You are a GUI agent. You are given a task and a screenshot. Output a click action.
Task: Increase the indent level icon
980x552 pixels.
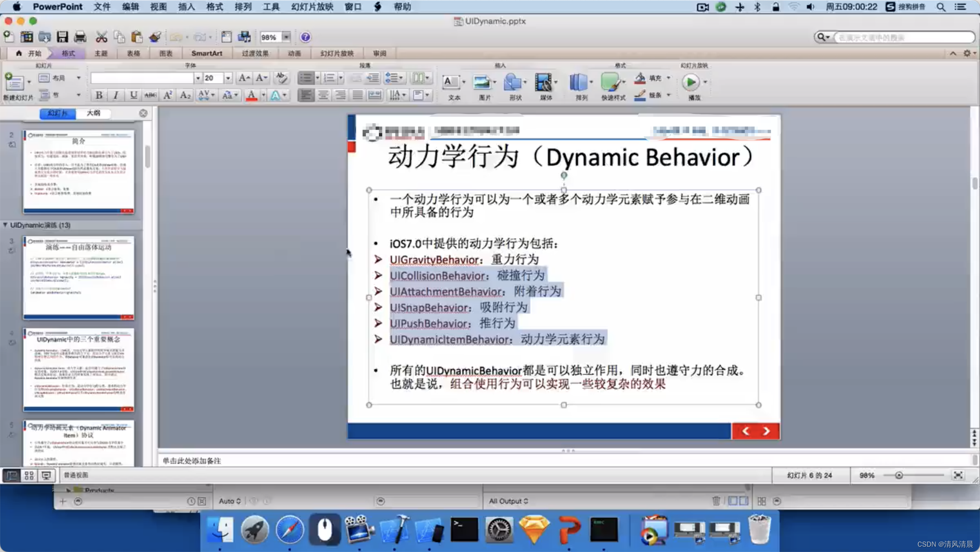coord(373,78)
